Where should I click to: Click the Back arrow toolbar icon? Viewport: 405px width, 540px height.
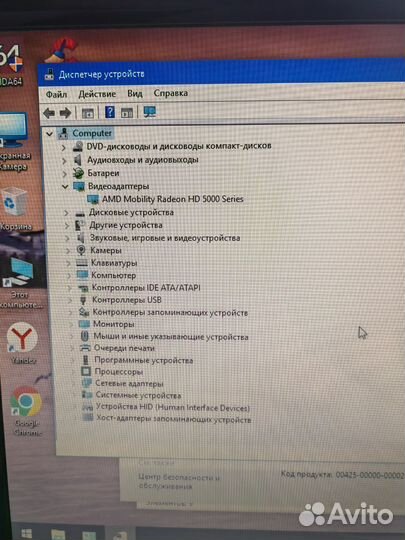(x=49, y=113)
